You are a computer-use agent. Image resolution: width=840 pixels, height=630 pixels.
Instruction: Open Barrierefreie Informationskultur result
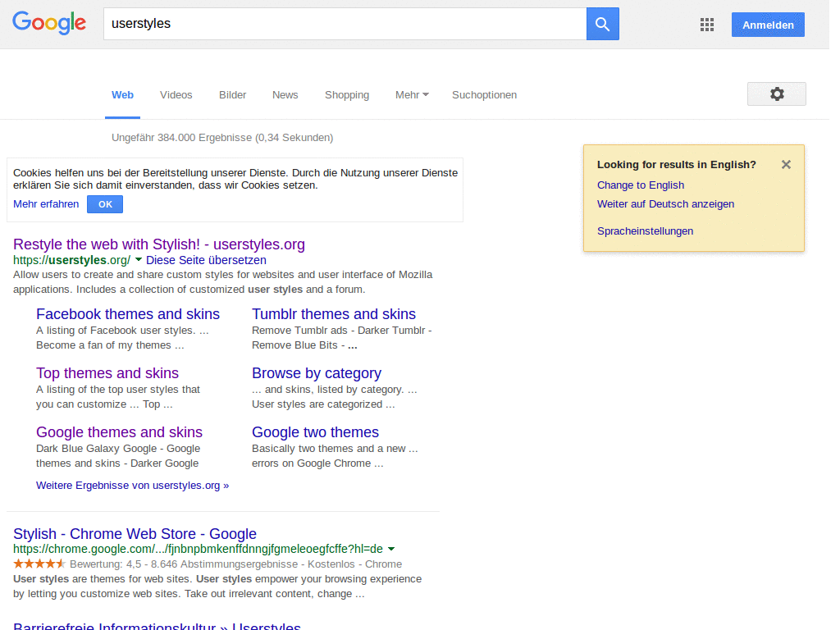(157, 626)
